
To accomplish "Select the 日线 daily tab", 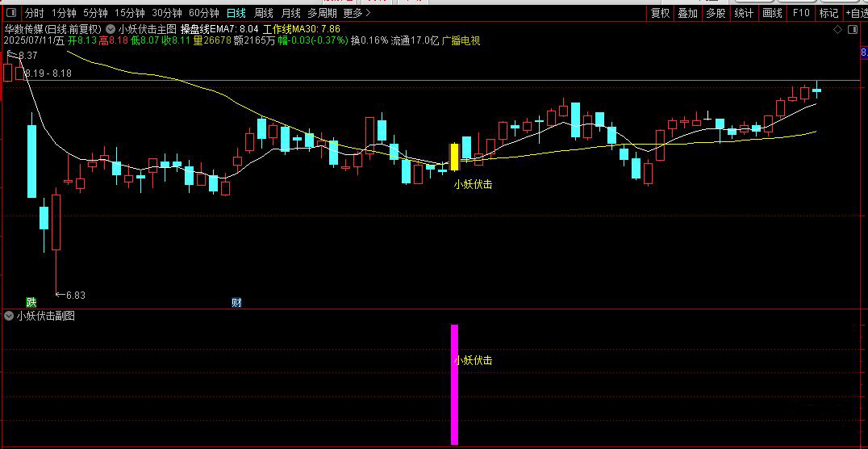I will 236,13.
